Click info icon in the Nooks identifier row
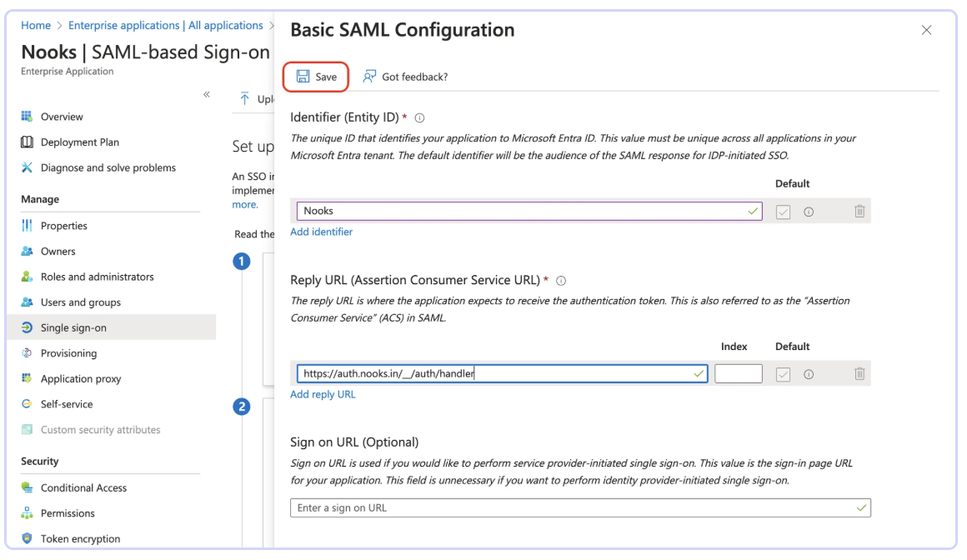This screenshot has height=560, width=967. 809,212
